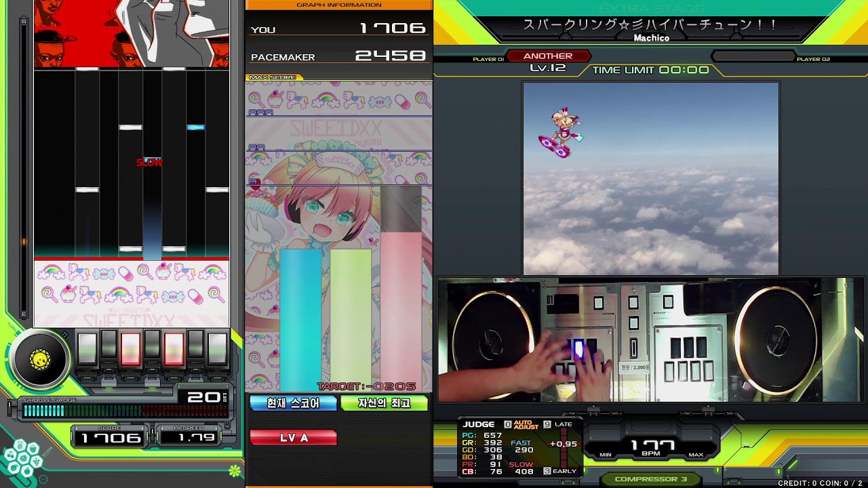Select the 자신의 최고 button
This screenshot has width=868, height=488.
[384, 403]
